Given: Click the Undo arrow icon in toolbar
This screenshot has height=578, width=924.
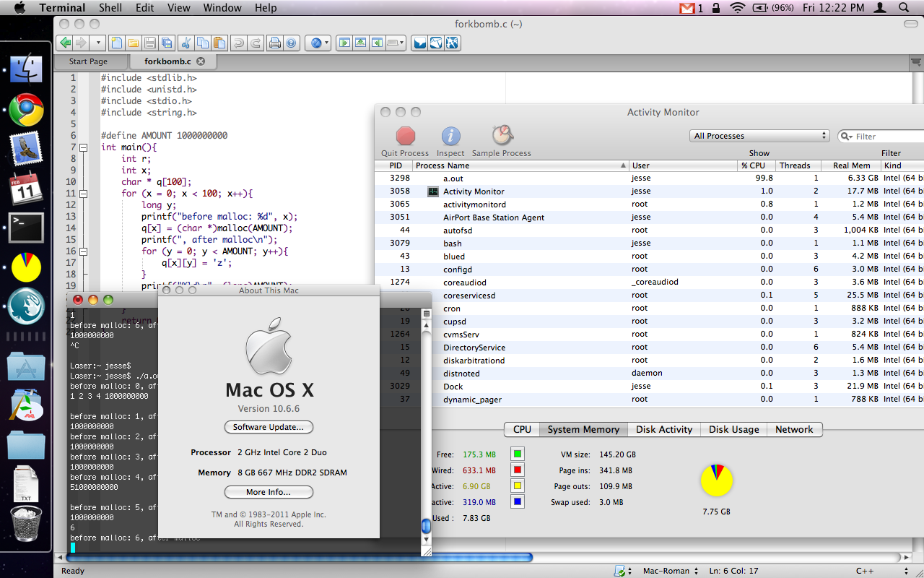Looking at the screenshot, I should coord(238,43).
